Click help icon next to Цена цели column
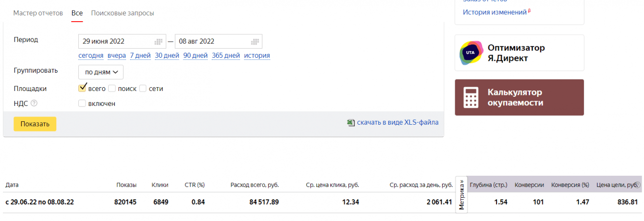 638,185
